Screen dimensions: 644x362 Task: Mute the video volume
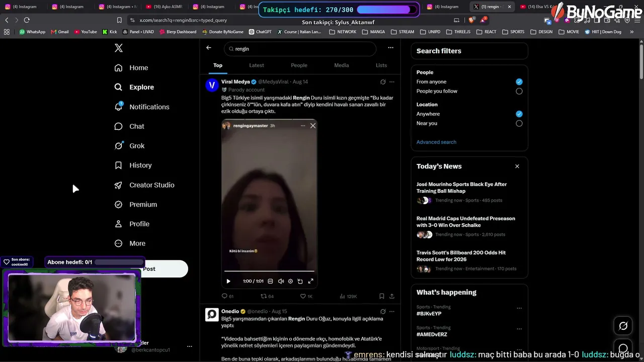pyautogui.click(x=281, y=281)
